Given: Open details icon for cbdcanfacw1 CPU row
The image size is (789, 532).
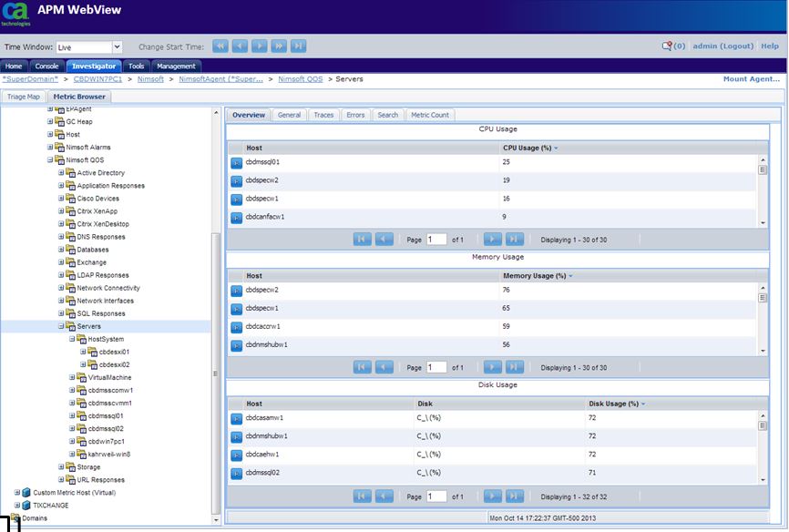Looking at the screenshot, I should (237, 218).
